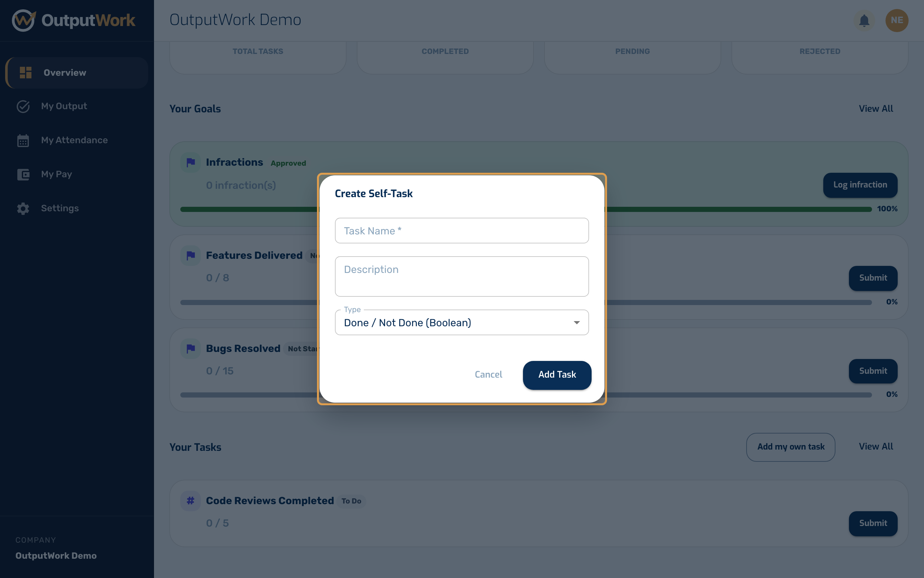
Task: Click the TOTAL TASKS card label
Action: [258, 51]
